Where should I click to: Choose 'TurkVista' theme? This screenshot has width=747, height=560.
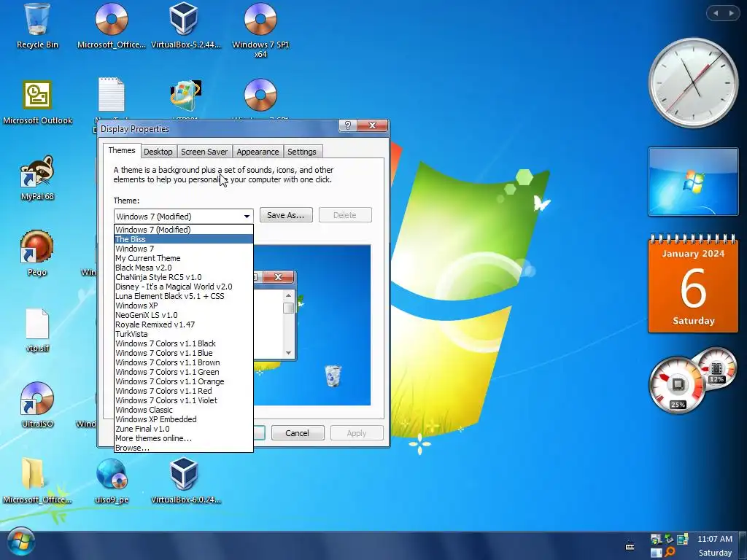click(183, 334)
